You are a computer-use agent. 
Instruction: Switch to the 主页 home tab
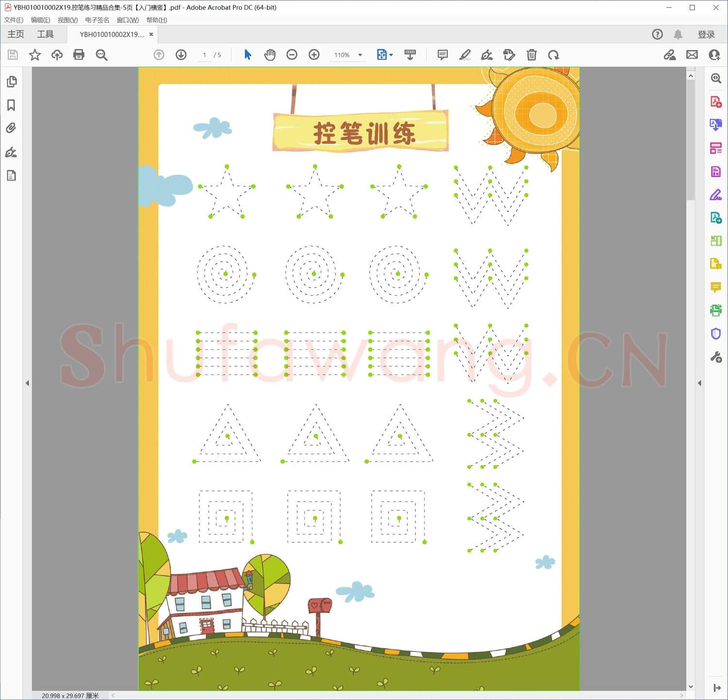16,34
